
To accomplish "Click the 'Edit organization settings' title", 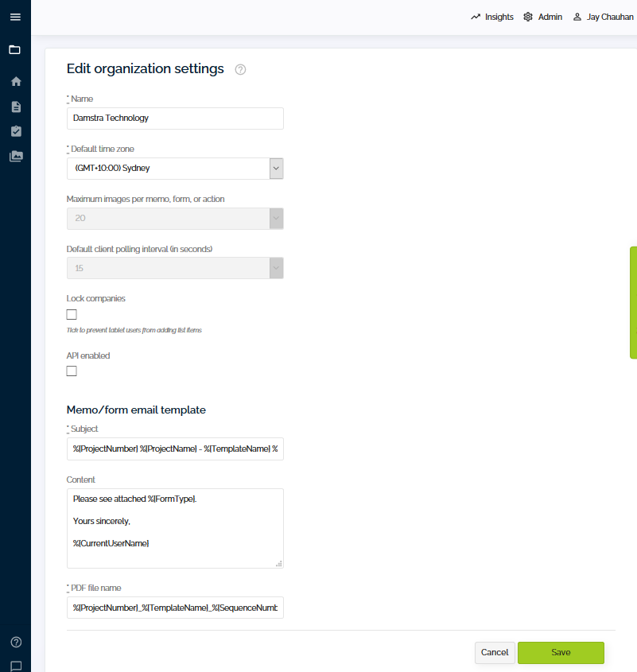I will [145, 68].
